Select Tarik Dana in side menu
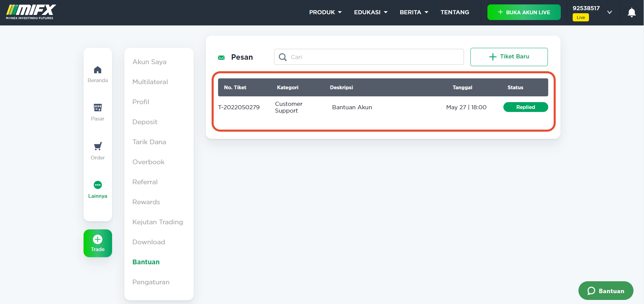The image size is (644, 304). [149, 142]
